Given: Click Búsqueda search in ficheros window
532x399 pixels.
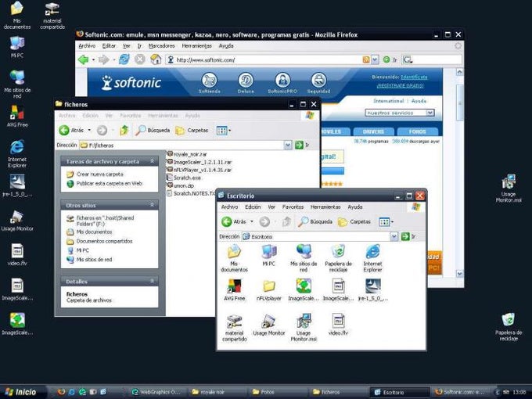Looking at the screenshot, I should click(x=153, y=130).
